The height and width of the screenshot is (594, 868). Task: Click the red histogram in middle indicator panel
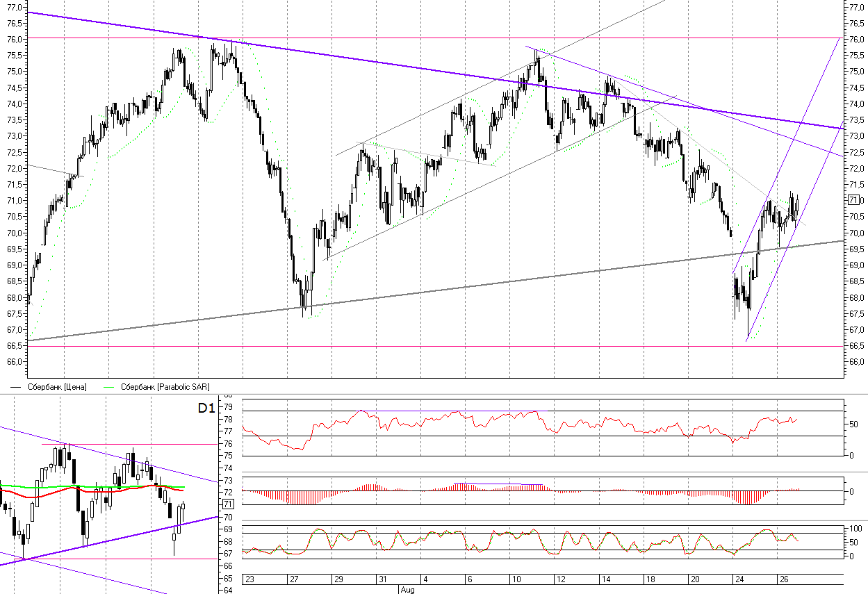(292, 497)
